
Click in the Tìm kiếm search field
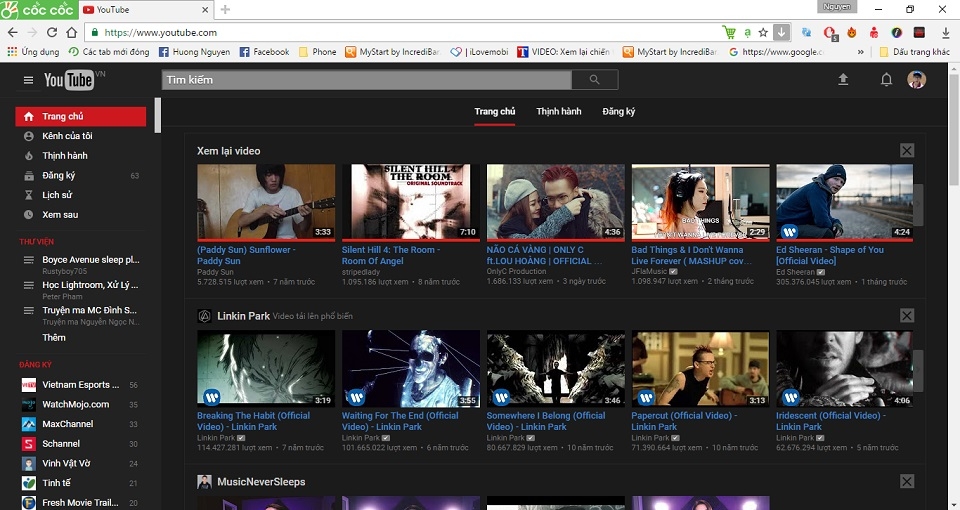pyautogui.click(x=366, y=80)
